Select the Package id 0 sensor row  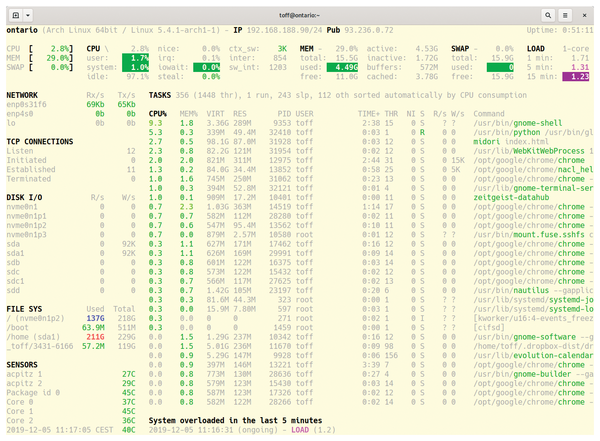71,393
